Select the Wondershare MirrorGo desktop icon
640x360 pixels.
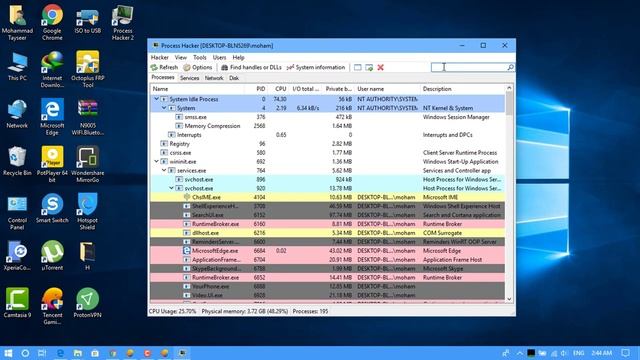tap(87, 164)
